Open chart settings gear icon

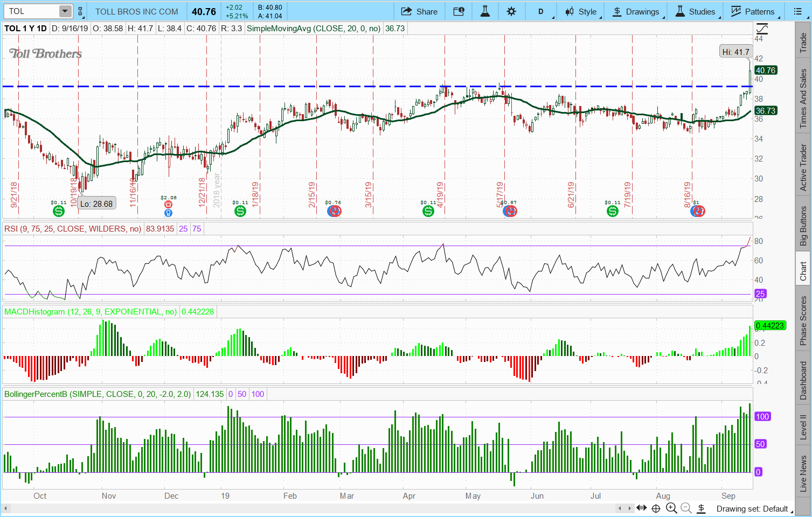[511, 11]
